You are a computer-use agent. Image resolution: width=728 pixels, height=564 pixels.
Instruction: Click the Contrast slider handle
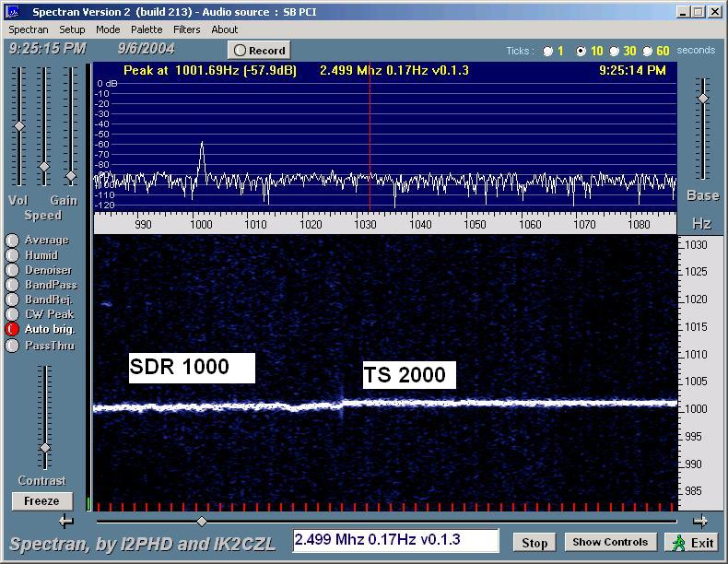point(44,448)
